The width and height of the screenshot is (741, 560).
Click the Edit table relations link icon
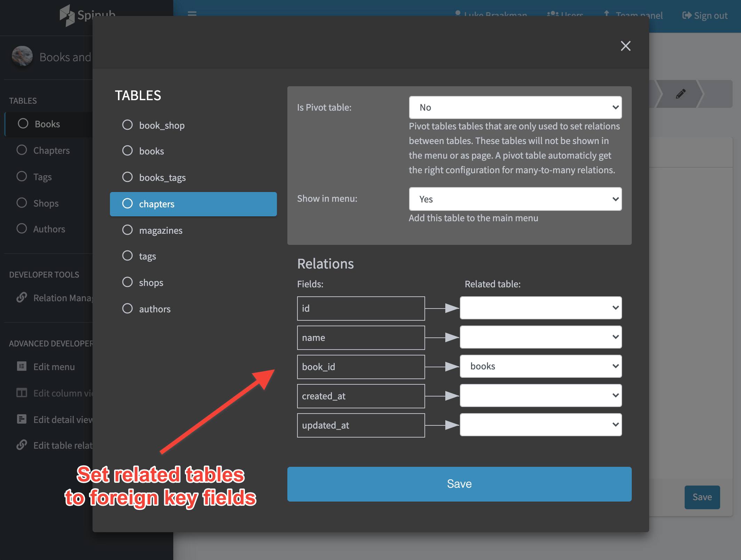click(x=22, y=445)
